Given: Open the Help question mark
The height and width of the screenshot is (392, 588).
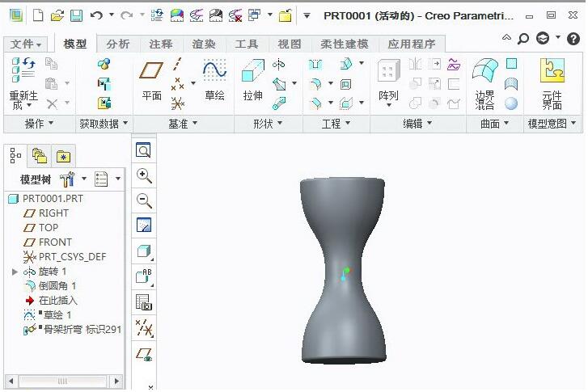Looking at the screenshot, I should 573,39.
